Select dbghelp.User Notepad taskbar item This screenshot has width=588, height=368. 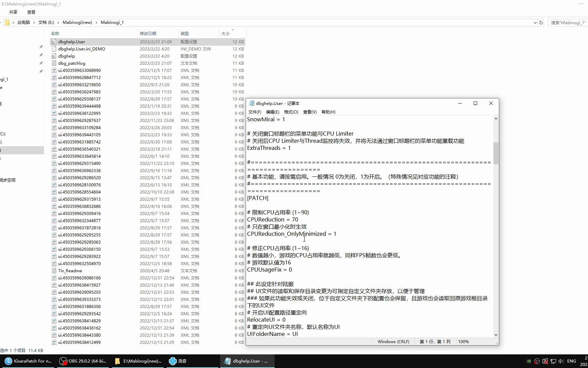coord(248,361)
